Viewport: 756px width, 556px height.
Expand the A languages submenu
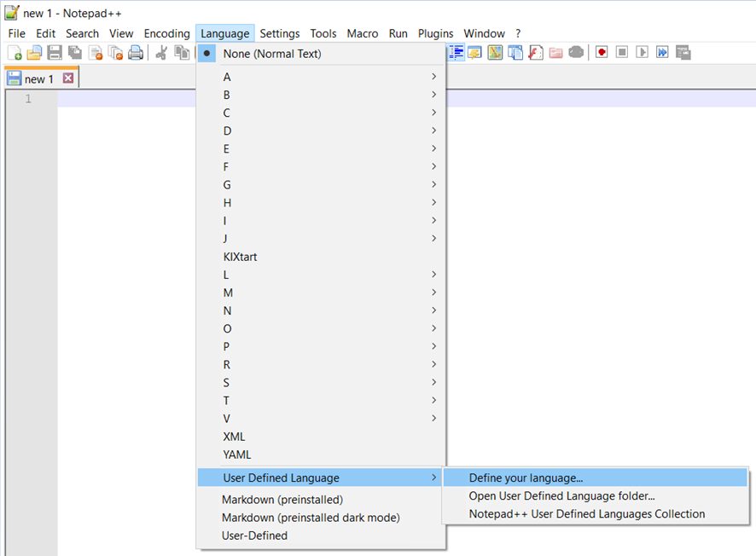click(x=321, y=77)
